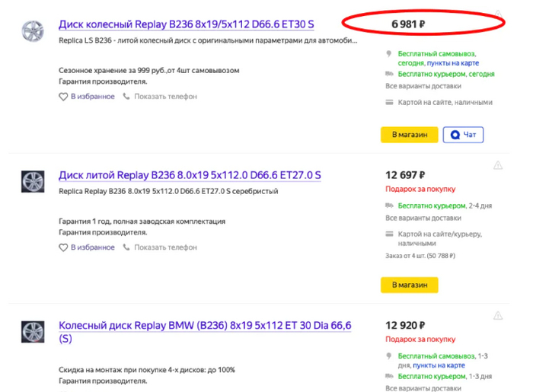This screenshot has width=533, height=392.
Task: Open пункты на карте in 12 920 ₽ offer
Action: 439,365
